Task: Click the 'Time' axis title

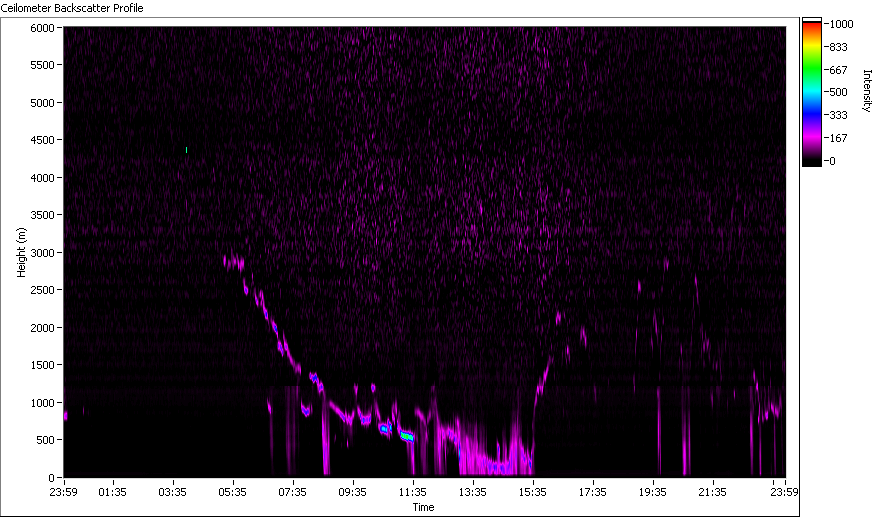Action: [x=423, y=507]
